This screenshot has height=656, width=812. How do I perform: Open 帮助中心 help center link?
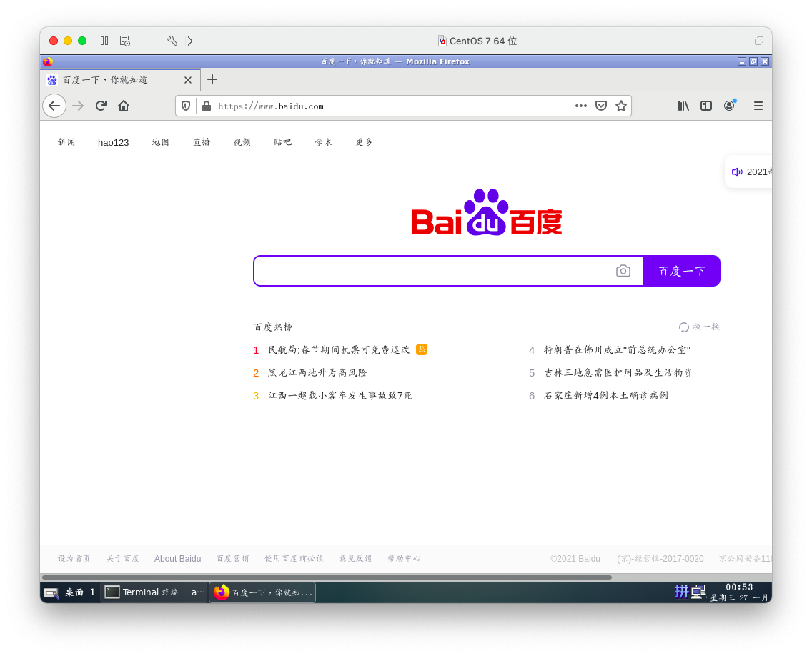pos(404,559)
